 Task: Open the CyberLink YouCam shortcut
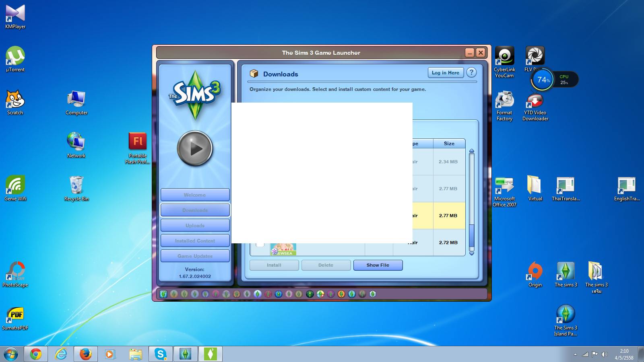pyautogui.click(x=504, y=62)
